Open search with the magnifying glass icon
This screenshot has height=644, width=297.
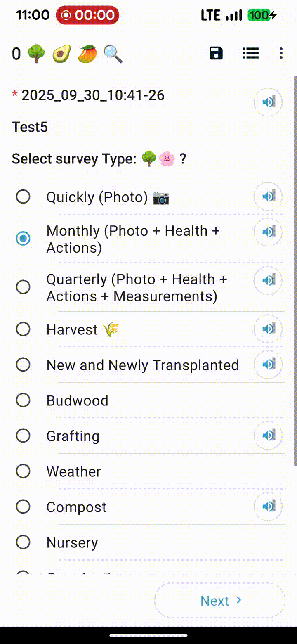(113, 54)
